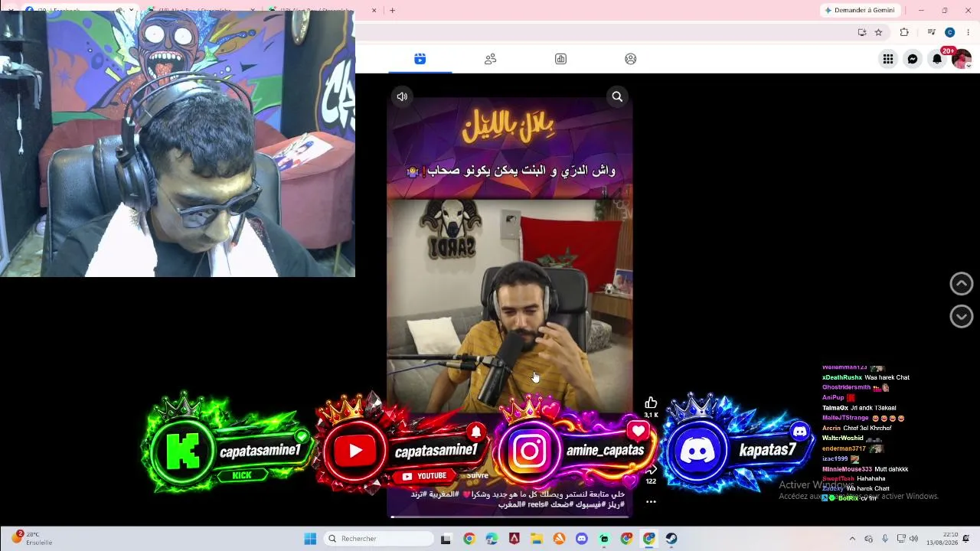The width and height of the screenshot is (980, 551).
Task: Go to the next reel
Action: 961,316
